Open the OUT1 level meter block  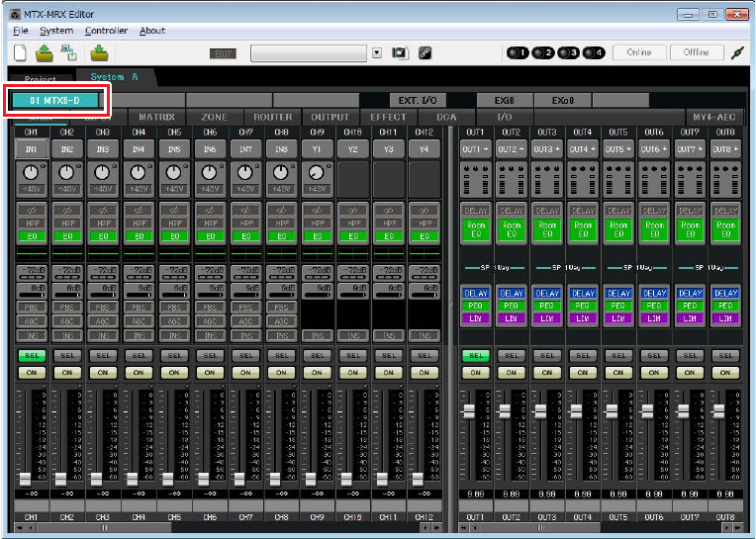(x=475, y=180)
